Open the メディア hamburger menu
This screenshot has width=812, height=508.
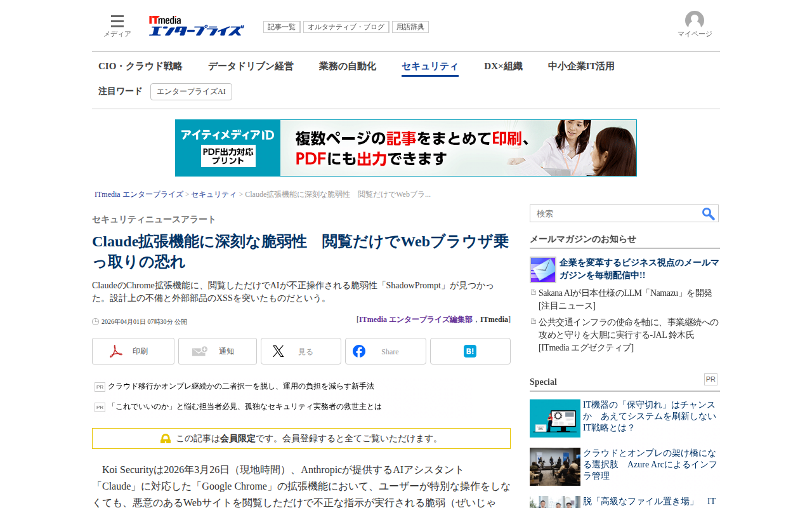(x=117, y=25)
